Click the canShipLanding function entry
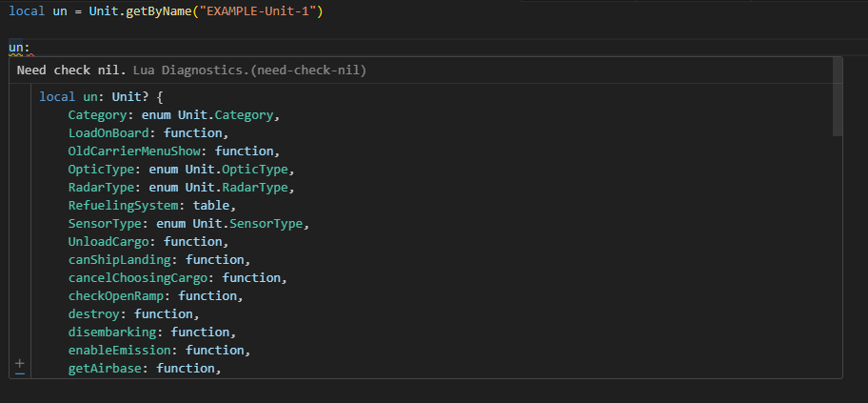This screenshot has height=403, width=868. tap(120, 260)
